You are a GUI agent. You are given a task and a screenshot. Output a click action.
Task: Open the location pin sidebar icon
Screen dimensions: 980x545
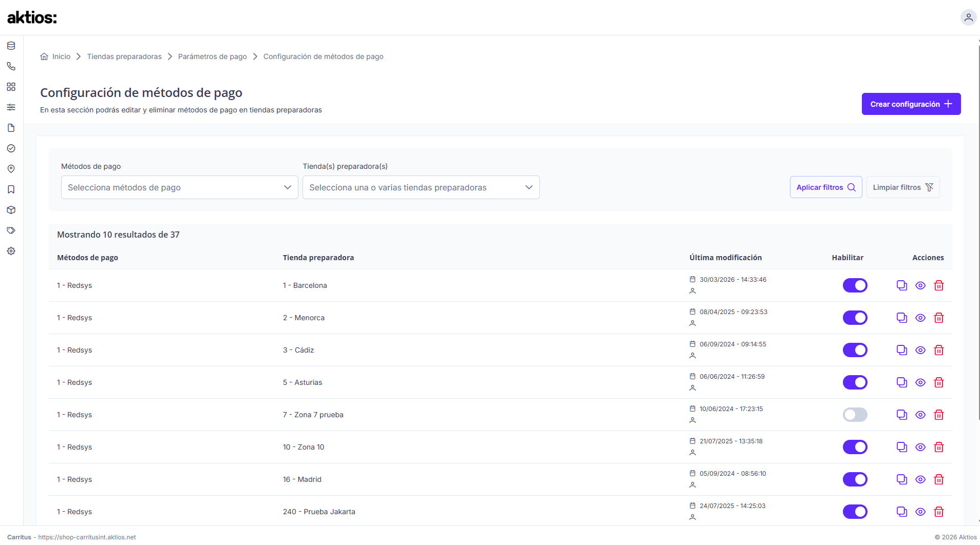11,169
